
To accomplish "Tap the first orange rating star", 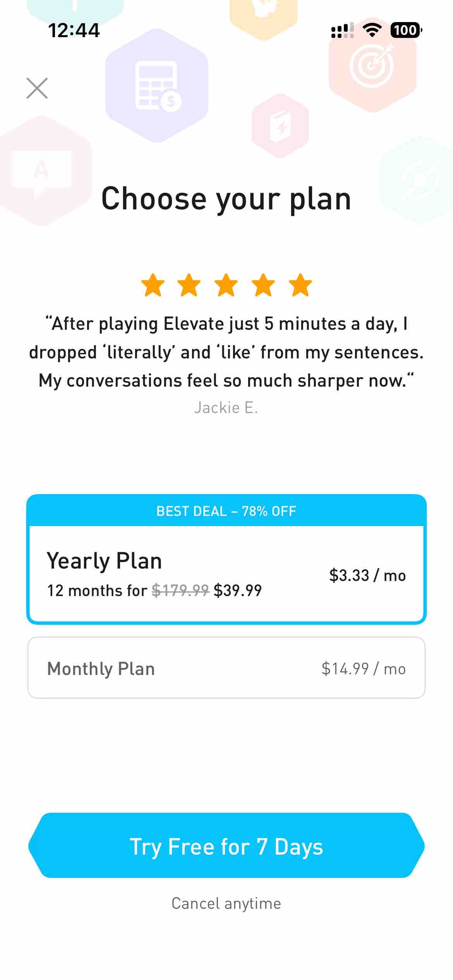I will (153, 285).
